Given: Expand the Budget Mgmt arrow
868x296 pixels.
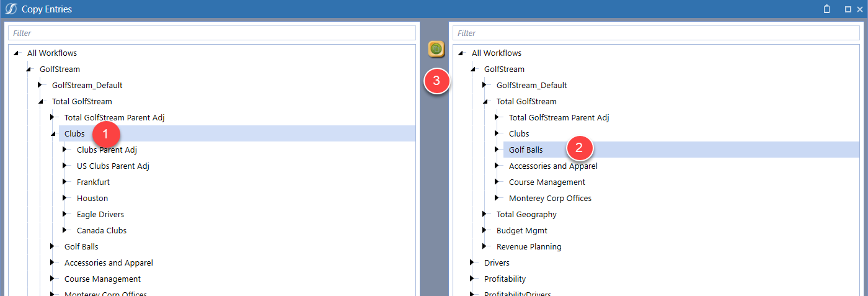Looking at the screenshot, I should tap(485, 230).
